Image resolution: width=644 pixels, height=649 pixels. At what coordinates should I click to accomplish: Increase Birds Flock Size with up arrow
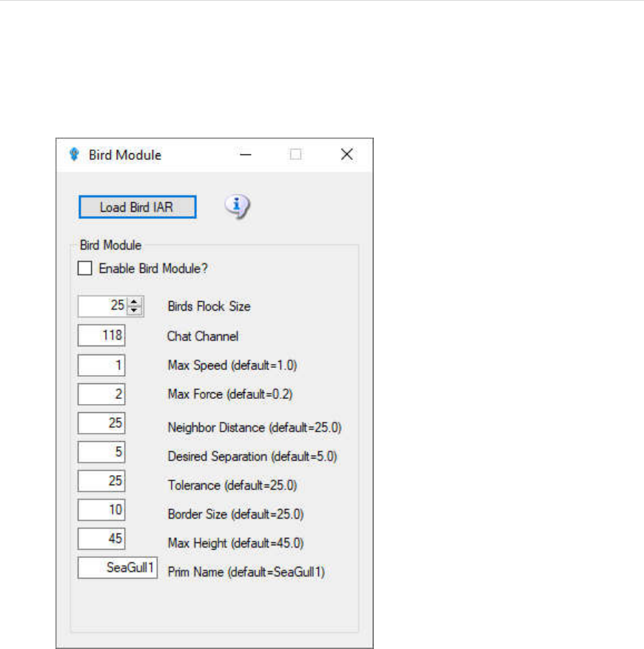coord(134,302)
